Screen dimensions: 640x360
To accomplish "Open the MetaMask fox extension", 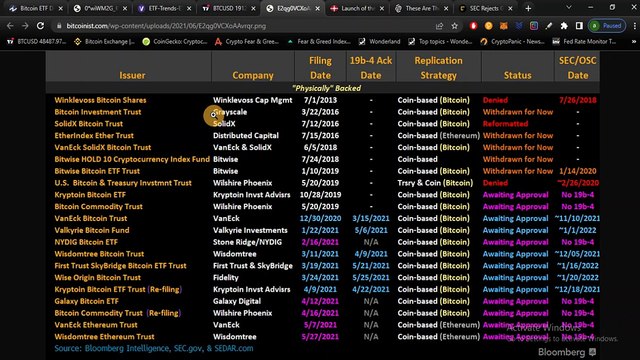I will coord(504,26).
